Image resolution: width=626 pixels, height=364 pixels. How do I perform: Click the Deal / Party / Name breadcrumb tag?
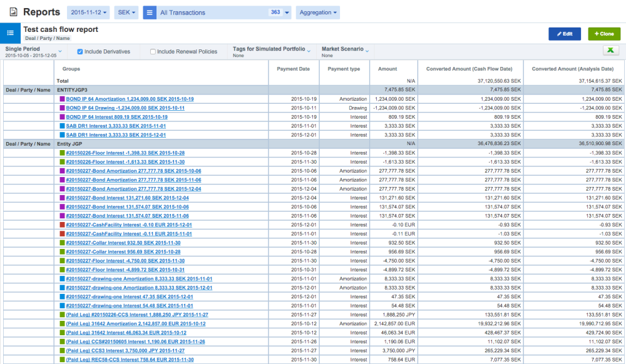[47, 38]
